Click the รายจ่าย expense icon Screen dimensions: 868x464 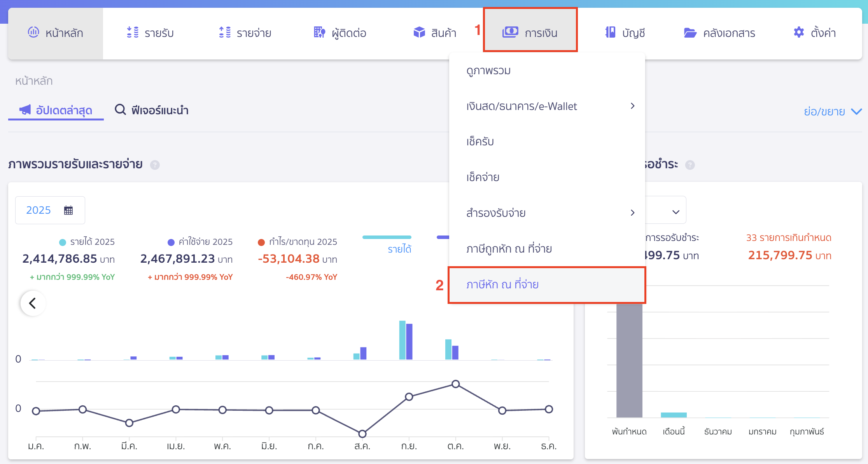coord(225,32)
